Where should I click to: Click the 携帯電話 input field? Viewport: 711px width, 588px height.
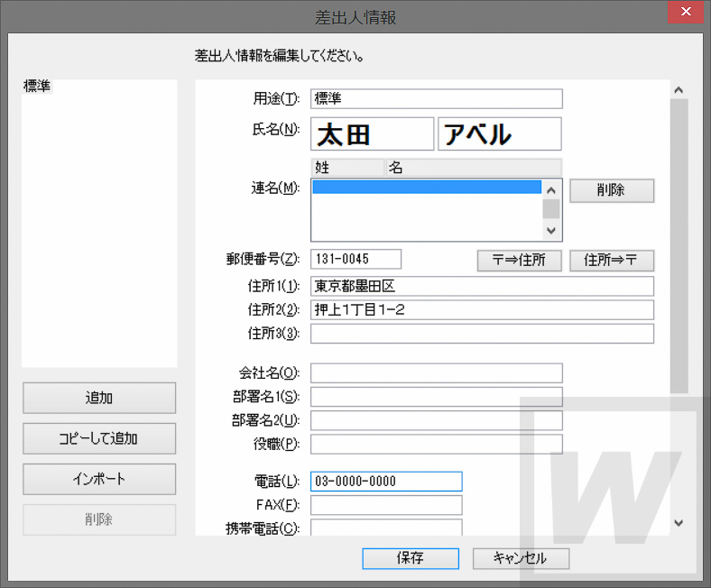(x=386, y=528)
